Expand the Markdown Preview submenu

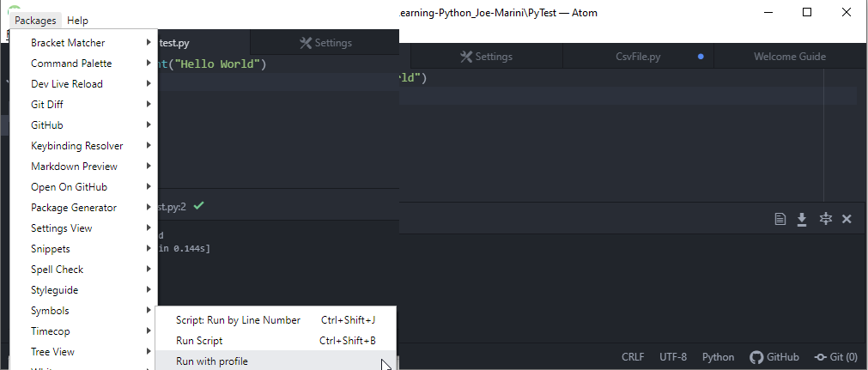(83, 167)
